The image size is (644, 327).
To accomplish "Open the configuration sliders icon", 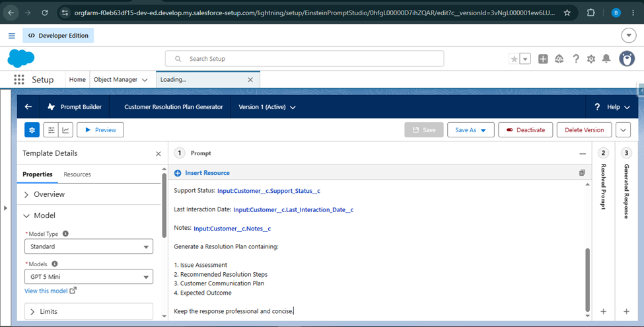I will click(x=52, y=130).
